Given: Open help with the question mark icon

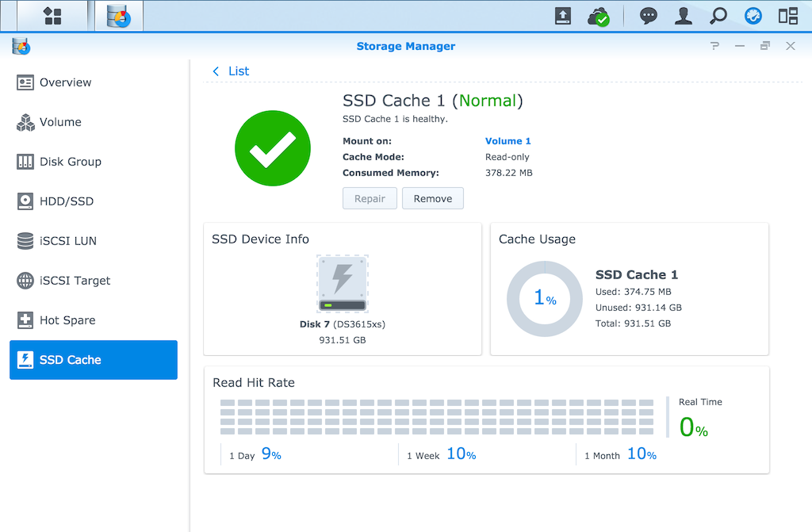Looking at the screenshot, I should point(715,46).
